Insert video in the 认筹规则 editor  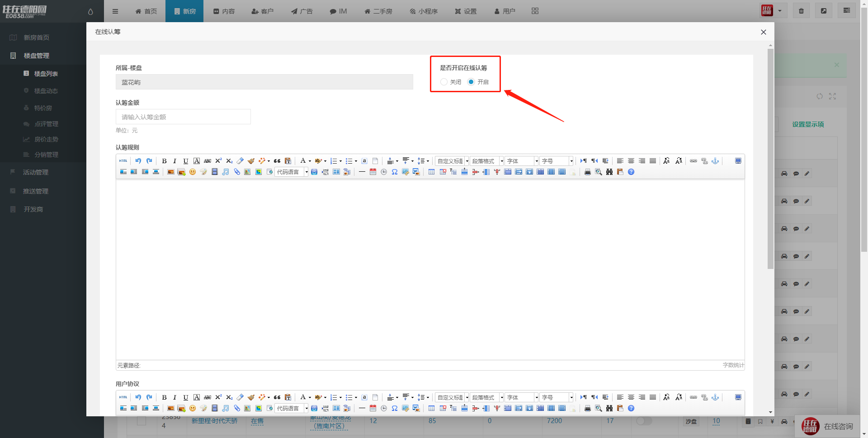(x=215, y=172)
